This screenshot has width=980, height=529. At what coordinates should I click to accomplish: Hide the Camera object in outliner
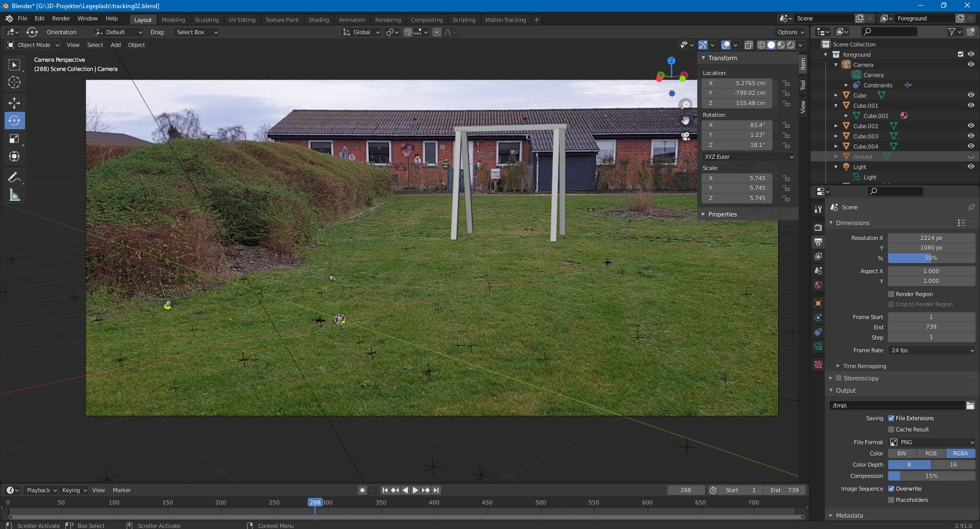pos(971,64)
